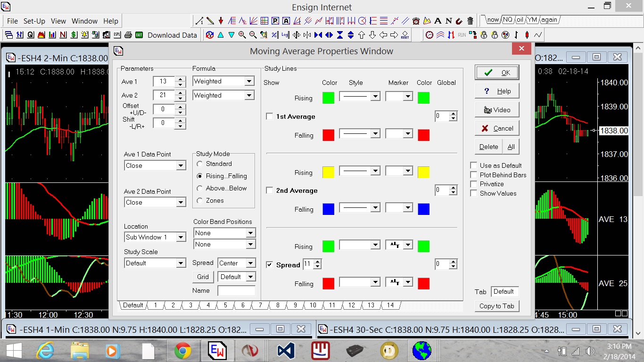Click the green dollar sign icon
Screen dimensions: 644x362
74,35
